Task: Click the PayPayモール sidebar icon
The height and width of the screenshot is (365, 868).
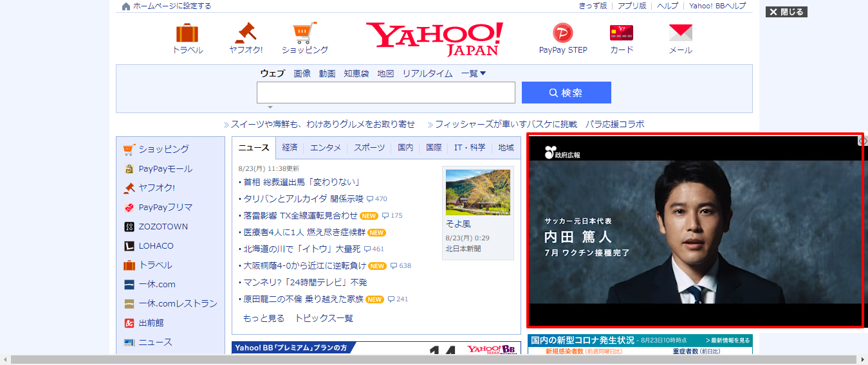Action: coord(129,169)
